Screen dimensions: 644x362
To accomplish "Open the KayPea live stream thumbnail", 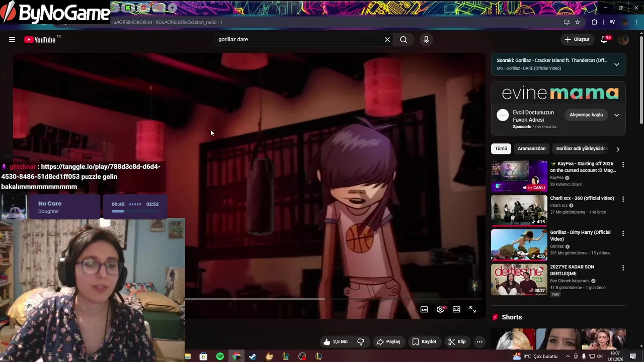I will pos(519,176).
